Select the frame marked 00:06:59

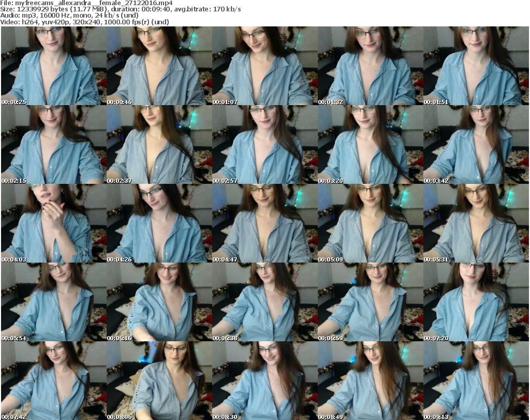pyautogui.click(x=370, y=302)
